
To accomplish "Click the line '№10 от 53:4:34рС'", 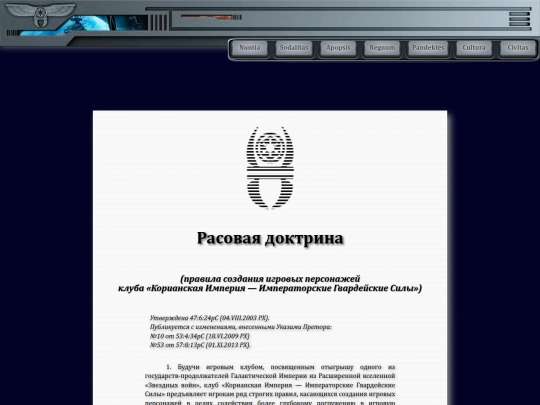I will coord(200,336).
